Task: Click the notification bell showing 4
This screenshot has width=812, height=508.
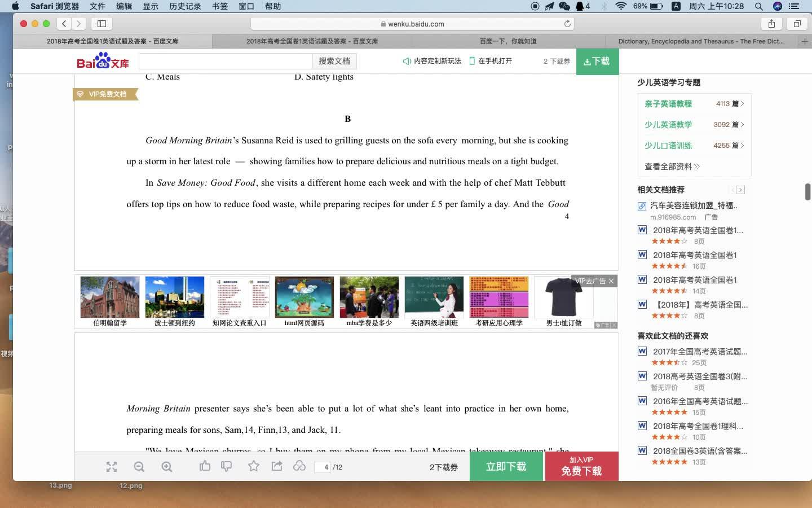Action: click(x=582, y=6)
